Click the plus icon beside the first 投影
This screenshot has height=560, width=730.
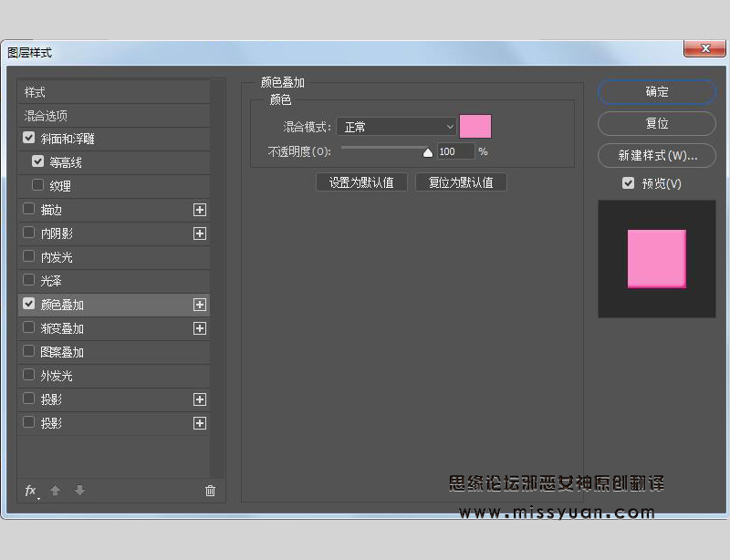199,399
